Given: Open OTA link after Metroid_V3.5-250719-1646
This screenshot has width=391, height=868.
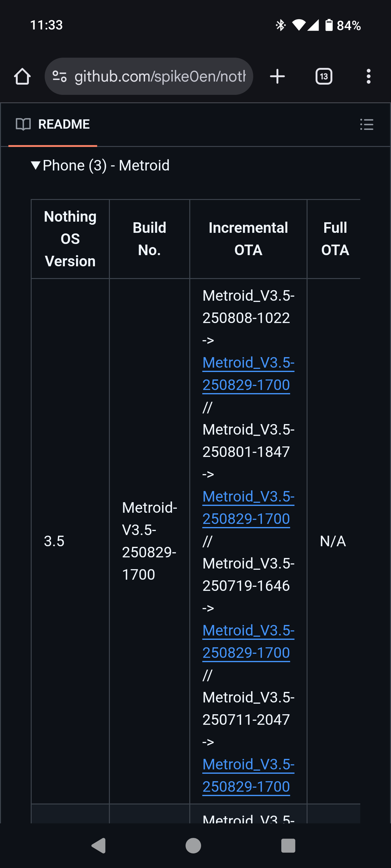Looking at the screenshot, I should [x=248, y=641].
